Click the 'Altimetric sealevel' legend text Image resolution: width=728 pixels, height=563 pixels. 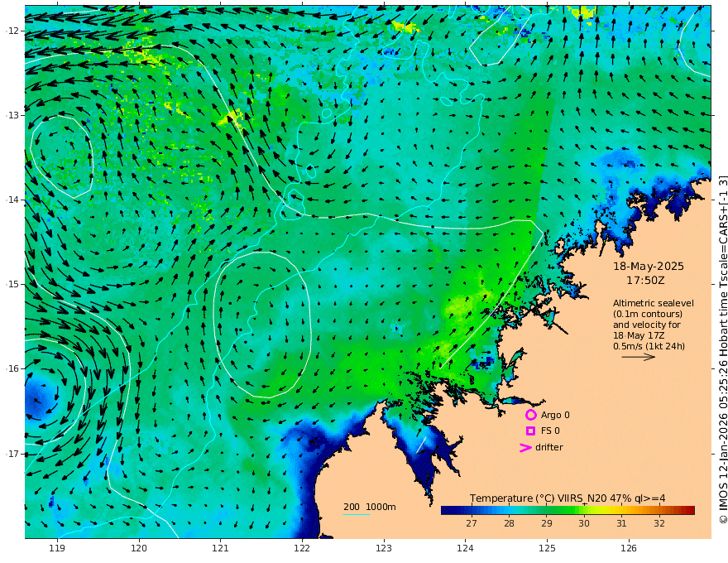coord(654,303)
